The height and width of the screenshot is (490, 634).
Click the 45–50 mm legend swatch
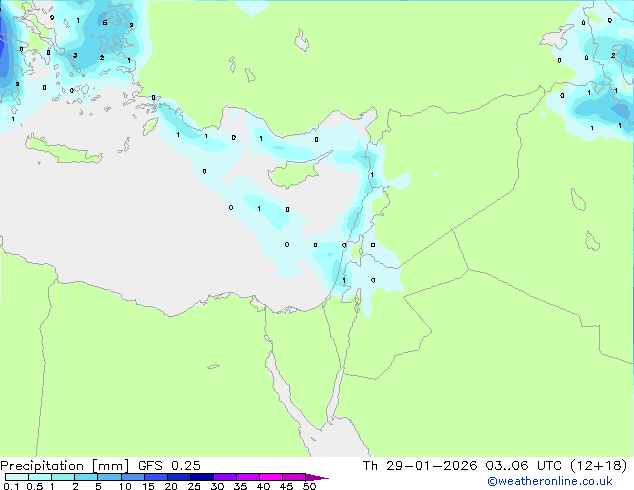coord(294,477)
